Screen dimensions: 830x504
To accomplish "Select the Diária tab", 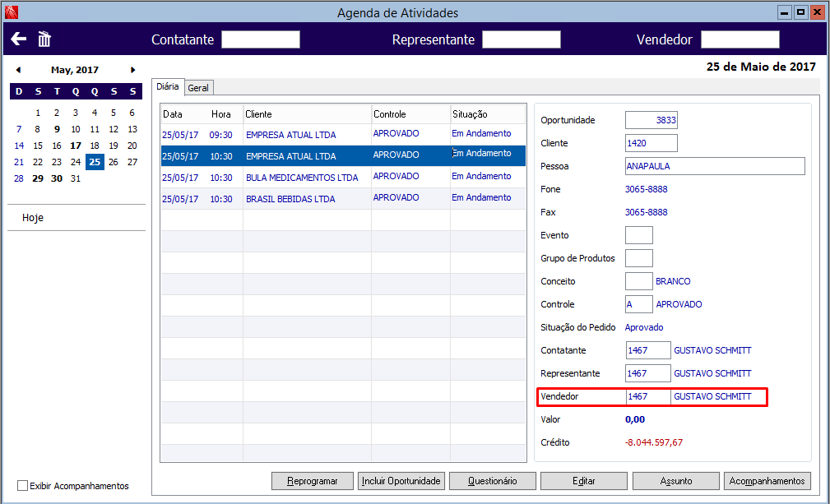I will pos(168,86).
